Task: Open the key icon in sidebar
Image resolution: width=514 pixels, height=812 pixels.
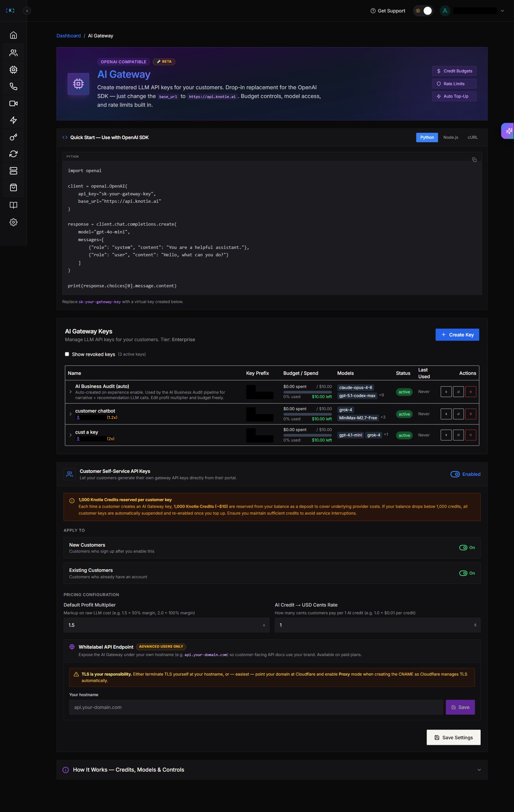Action: pos(13,137)
